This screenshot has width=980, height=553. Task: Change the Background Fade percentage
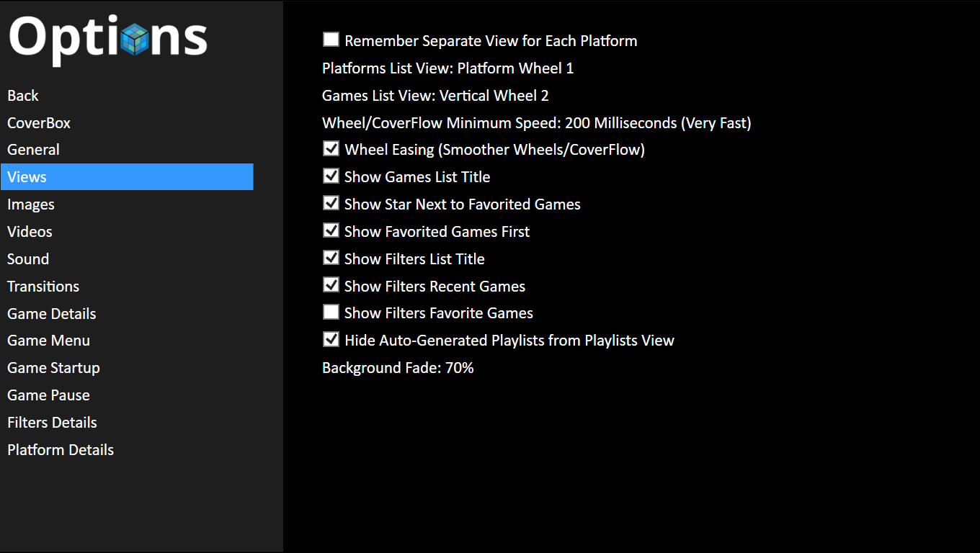(x=398, y=368)
